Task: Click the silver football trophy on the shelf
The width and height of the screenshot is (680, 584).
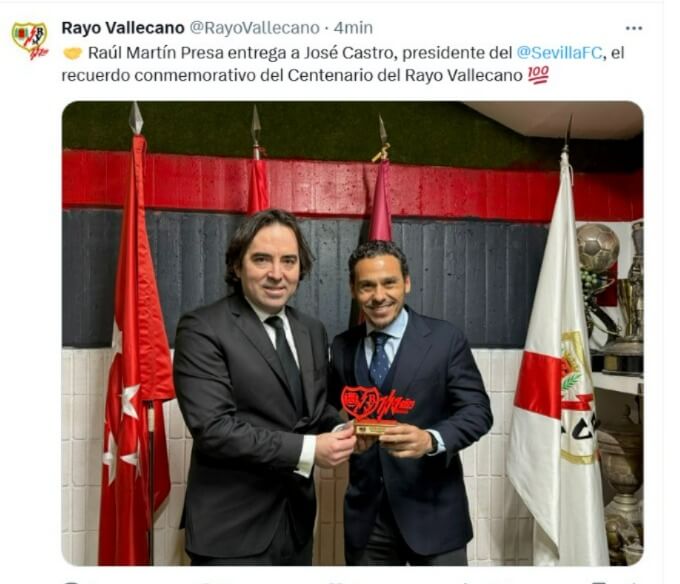Action: coord(597,248)
